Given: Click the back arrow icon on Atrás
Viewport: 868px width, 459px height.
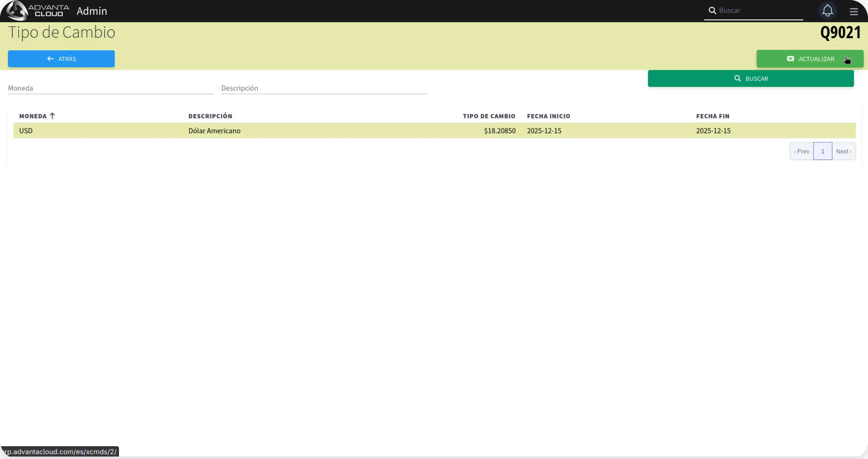Looking at the screenshot, I should pos(51,59).
